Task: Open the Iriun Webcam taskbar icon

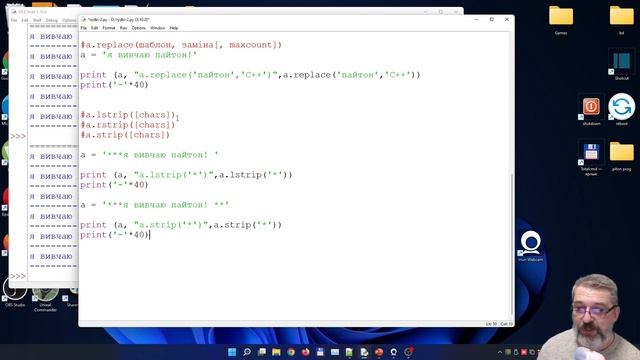Action: pos(393,352)
